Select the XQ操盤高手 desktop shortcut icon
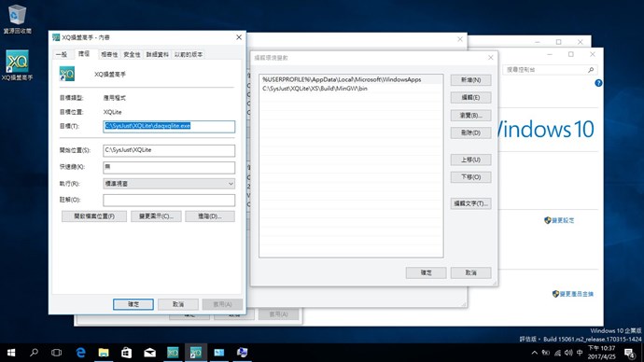This screenshot has width=644, height=362. point(17,65)
